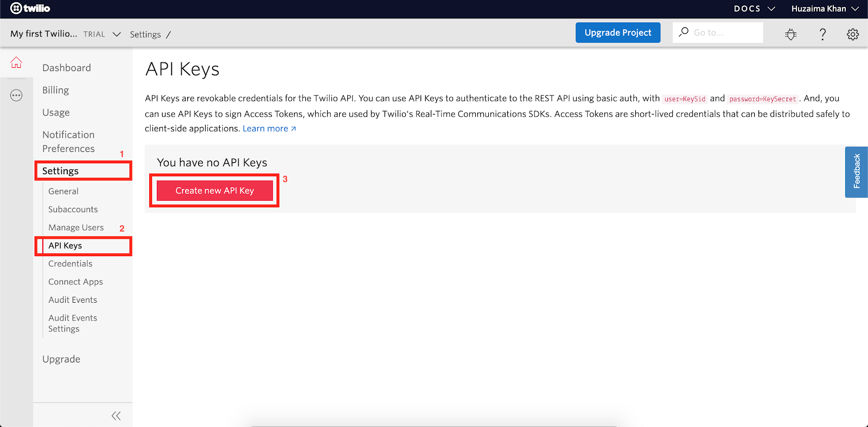
Task: Click the TRIAL label
Action: tap(94, 34)
